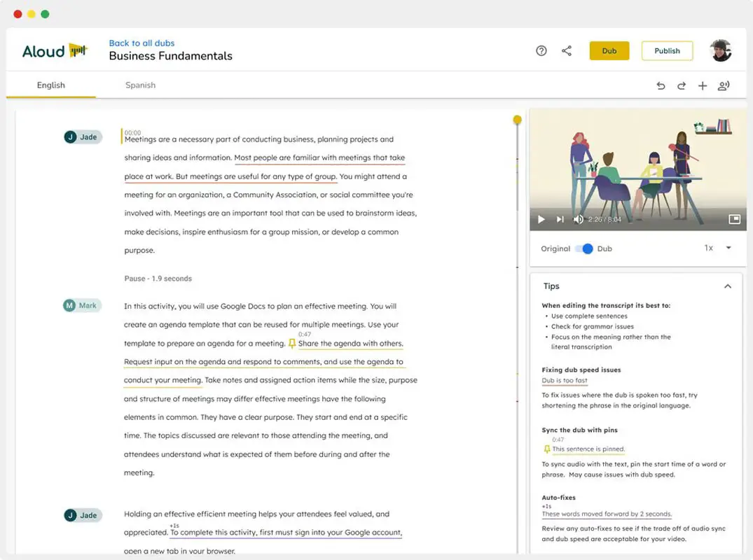
Task: Click the pin icon in Tips panel
Action: (546, 449)
